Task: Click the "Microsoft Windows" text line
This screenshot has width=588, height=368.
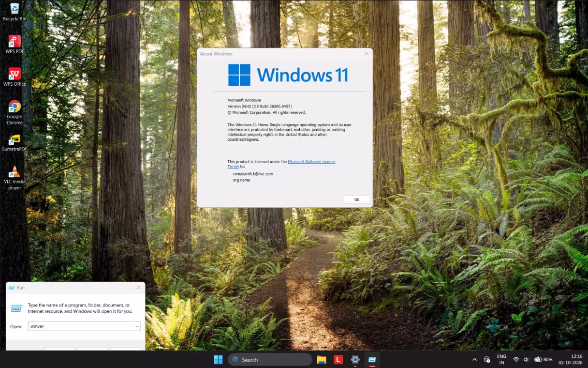Action: (x=244, y=100)
